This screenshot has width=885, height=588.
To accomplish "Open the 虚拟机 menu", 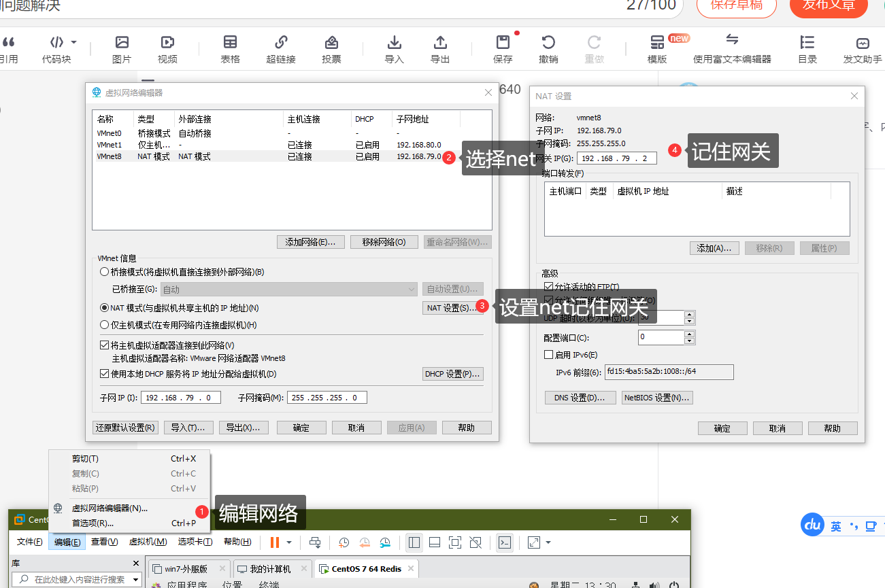I will 148,542.
